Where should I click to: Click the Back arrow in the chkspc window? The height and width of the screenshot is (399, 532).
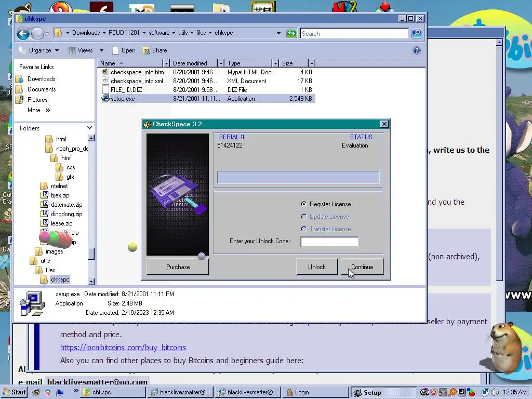[23, 33]
